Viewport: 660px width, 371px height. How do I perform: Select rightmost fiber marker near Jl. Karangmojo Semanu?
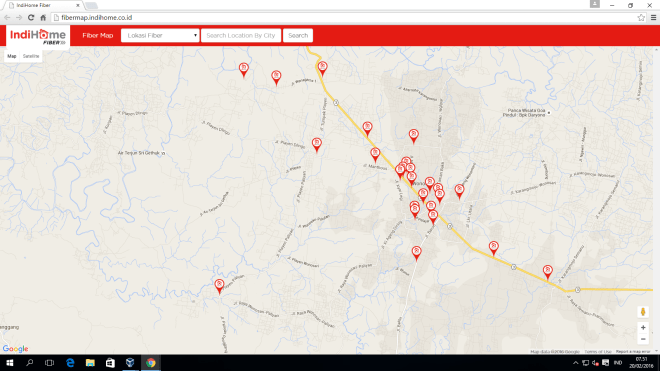tap(547, 272)
